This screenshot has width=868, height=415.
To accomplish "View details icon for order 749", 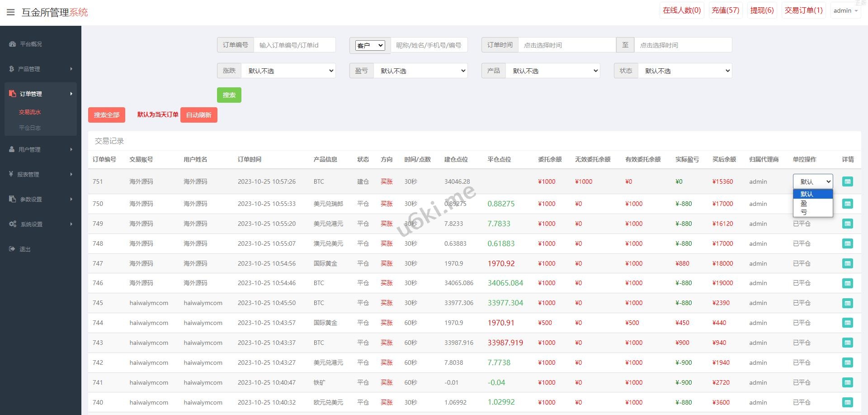I will (847, 224).
